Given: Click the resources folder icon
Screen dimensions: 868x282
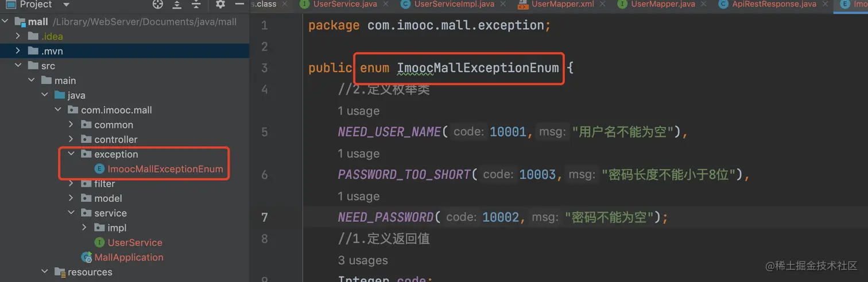Looking at the screenshot, I should [60, 272].
